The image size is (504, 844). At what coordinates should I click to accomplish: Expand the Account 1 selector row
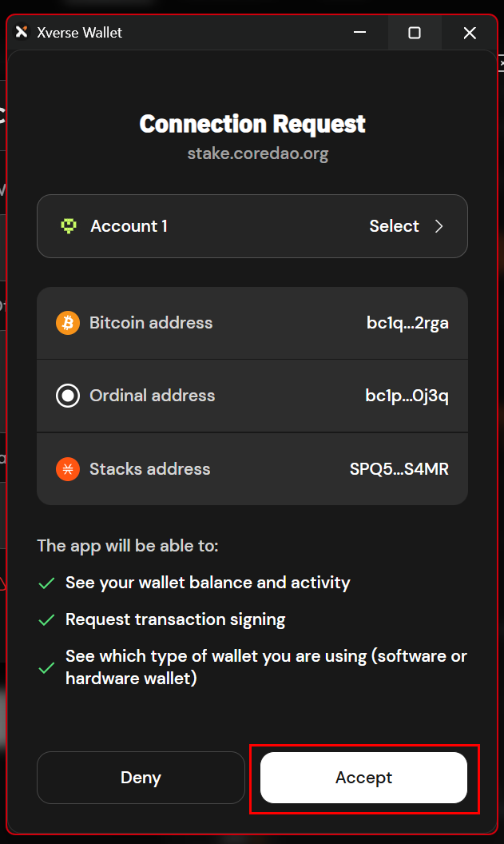point(252,226)
